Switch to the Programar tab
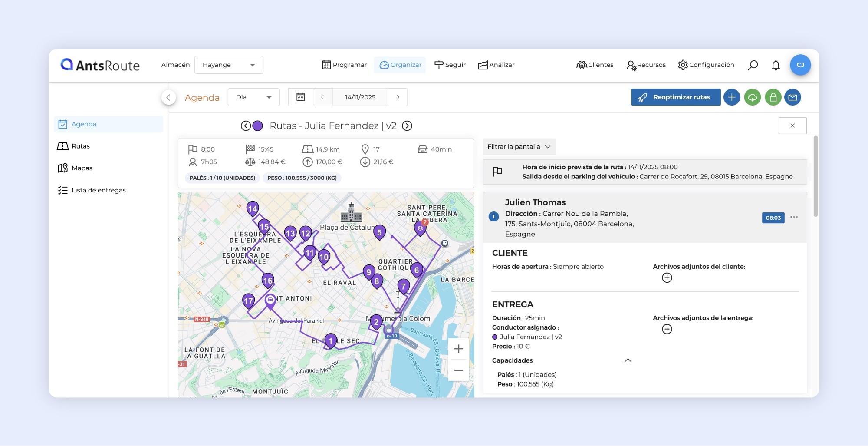This screenshot has width=868, height=446. pyautogui.click(x=344, y=65)
